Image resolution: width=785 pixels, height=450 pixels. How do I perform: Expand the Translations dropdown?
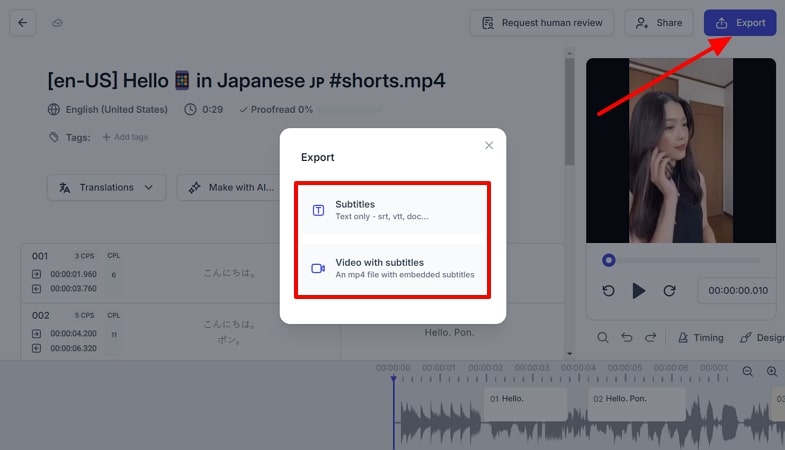(x=106, y=187)
